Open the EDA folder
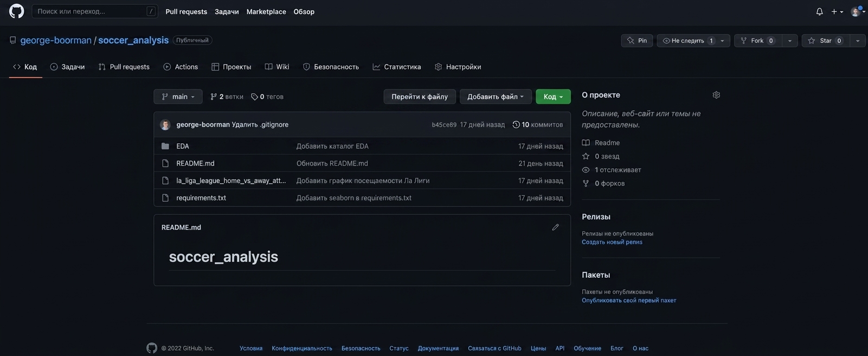 (x=183, y=146)
